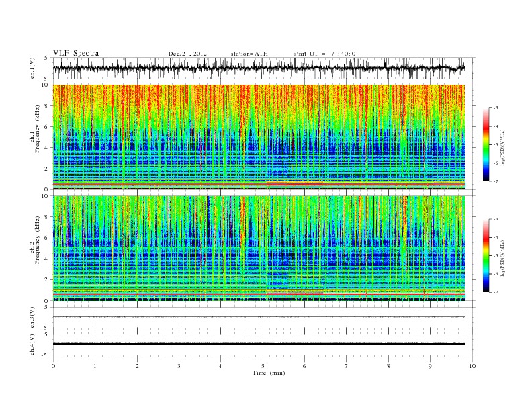This screenshot has width=532, height=411.
Task: Click the "3" minute tick on the time axis
Action: (179, 366)
